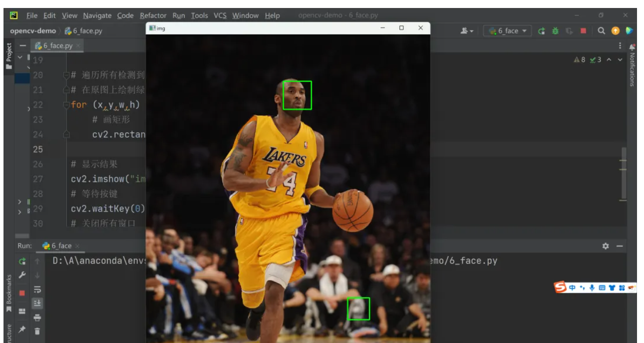Collapse the comment fold at line 20
This screenshot has width=644, height=343.
click(x=66, y=75)
